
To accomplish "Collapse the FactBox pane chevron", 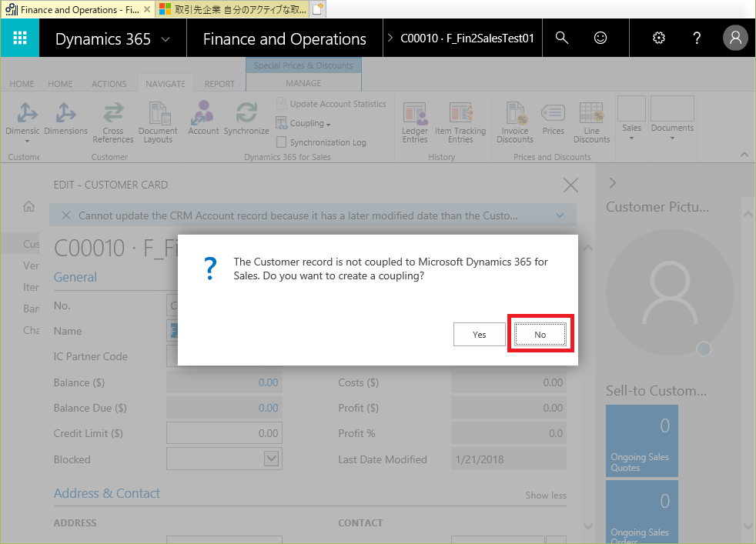I will tap(612, 183).
